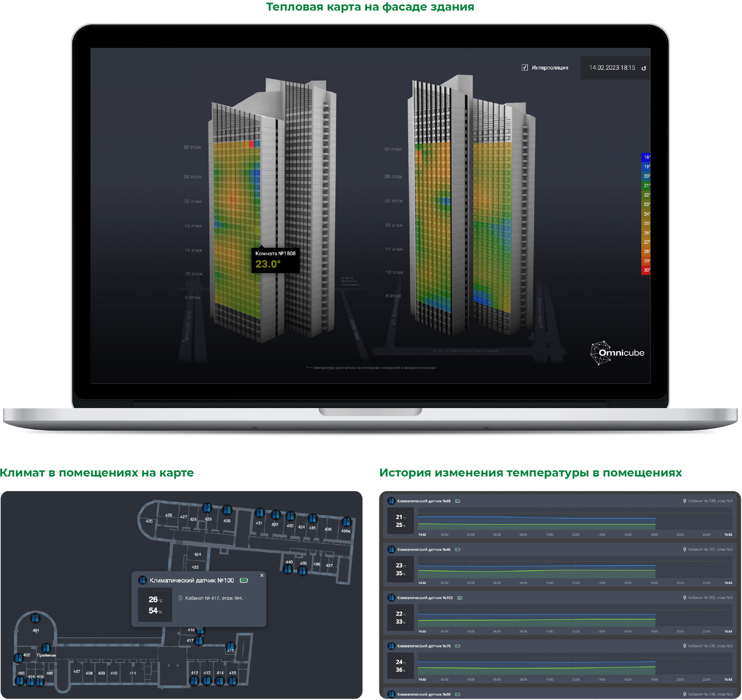This screenshot has width=742, height=700.
Task: Click the Omnicube logo
Action: coord(617,353)
